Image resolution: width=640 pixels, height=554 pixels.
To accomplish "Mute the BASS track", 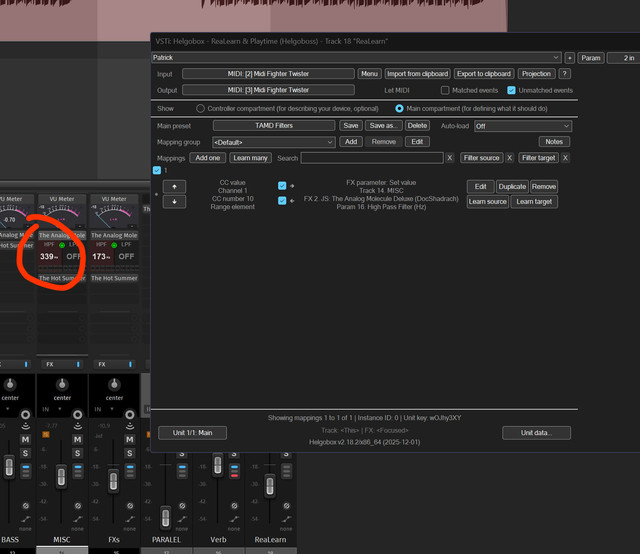I will click(x=25, y=439).
